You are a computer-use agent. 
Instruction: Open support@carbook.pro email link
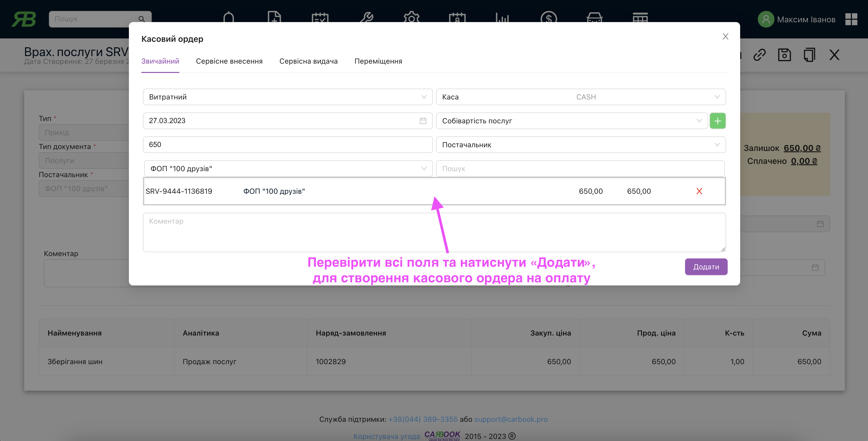[511, 419]
